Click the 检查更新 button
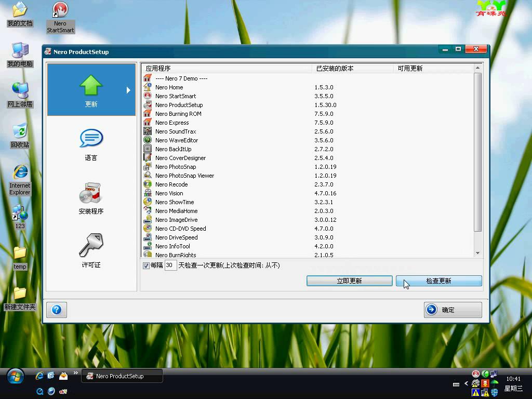The width and height of the screenshot is (532, 399). point(438,281)
